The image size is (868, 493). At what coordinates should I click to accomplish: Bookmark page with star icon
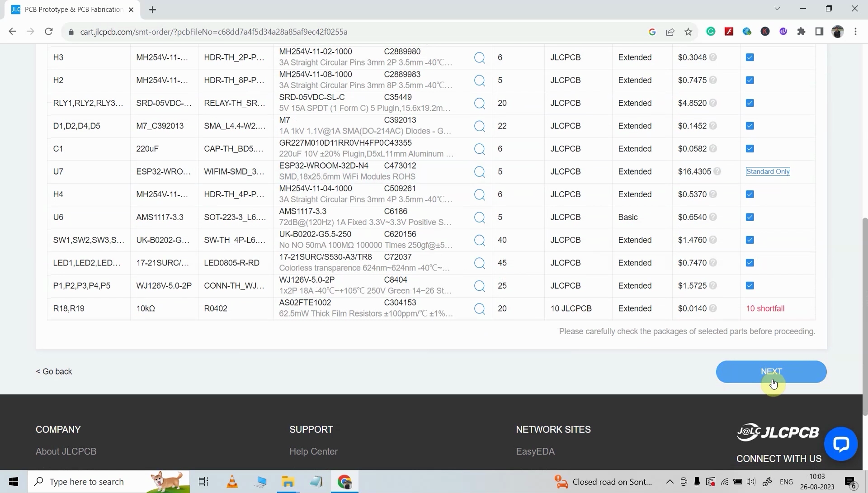pyautogui.click(x=688, y=32)
